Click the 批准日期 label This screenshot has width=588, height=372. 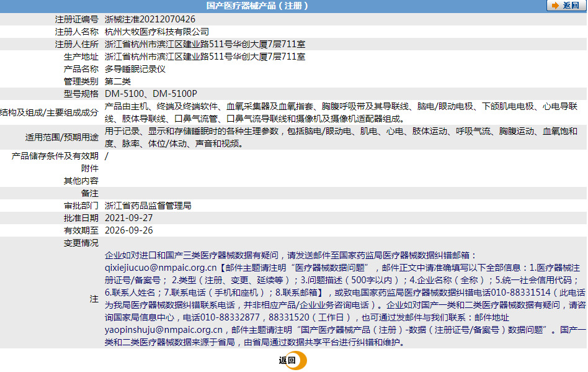point(81,218)
